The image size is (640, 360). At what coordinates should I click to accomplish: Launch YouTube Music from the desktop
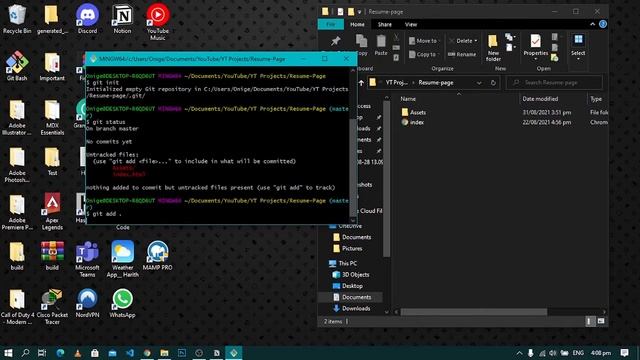click(158, 22)
